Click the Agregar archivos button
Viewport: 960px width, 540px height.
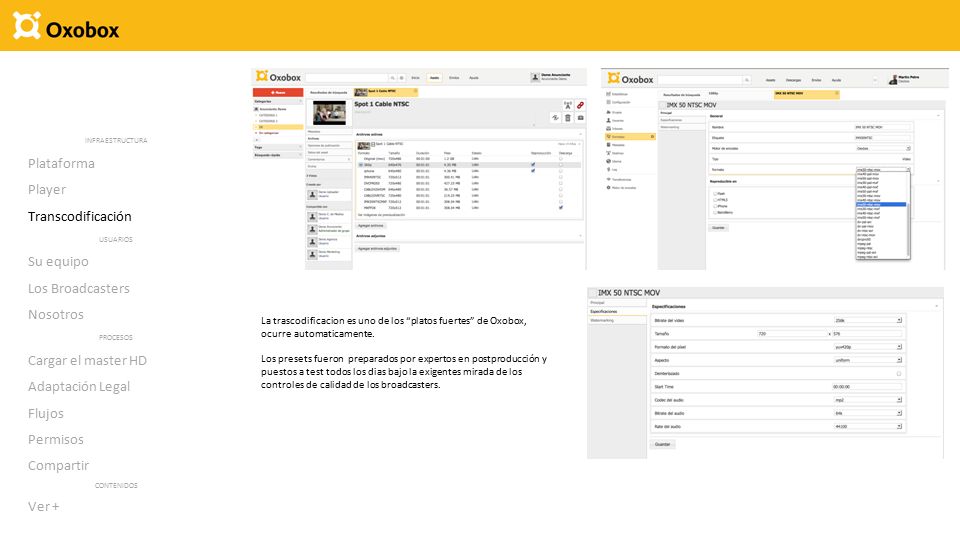point(371,225)
